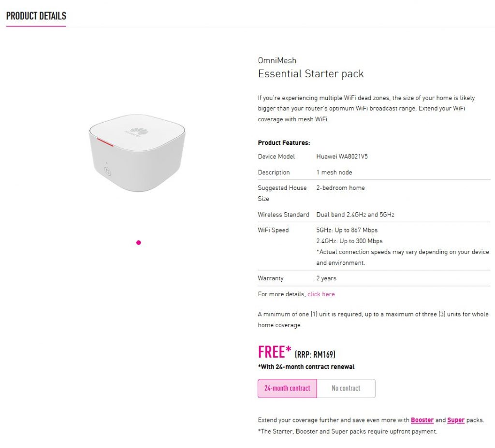495x448 pixels.
Task: Click the red indicator light on the device
Action: click(x=105, y=143)
